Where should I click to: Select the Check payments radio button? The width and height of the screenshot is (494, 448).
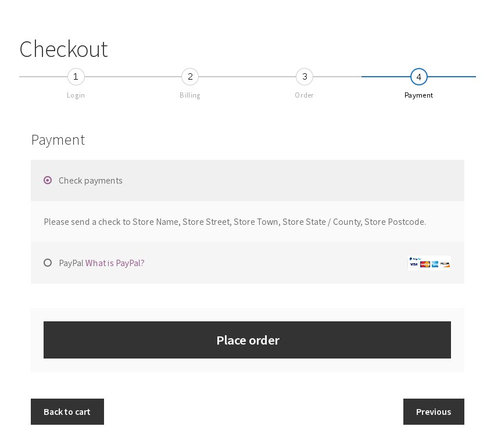tap(48, 180)
